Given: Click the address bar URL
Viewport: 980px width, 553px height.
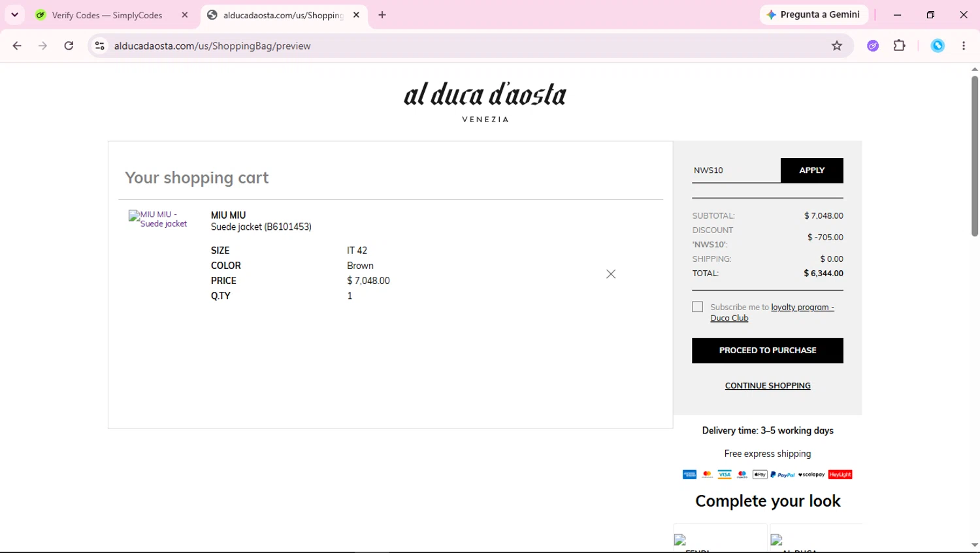Looking at the screenshot, I should 212,46.
